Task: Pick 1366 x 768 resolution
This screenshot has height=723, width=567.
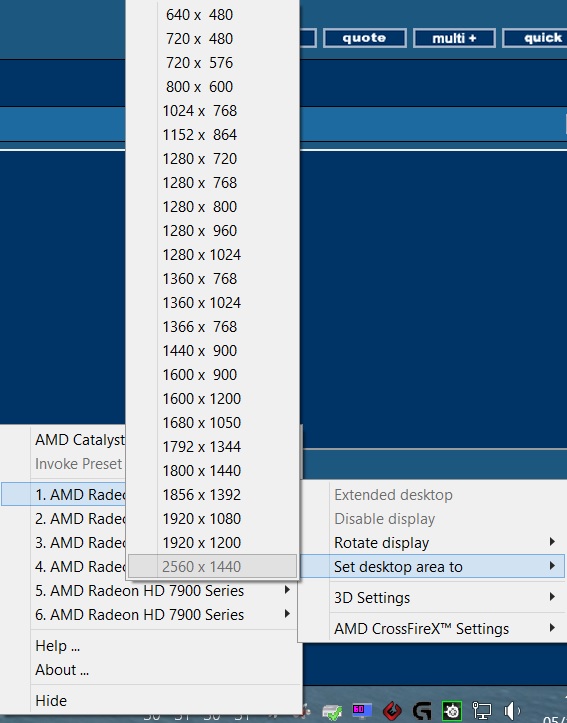Action: [x=213, y=326]
